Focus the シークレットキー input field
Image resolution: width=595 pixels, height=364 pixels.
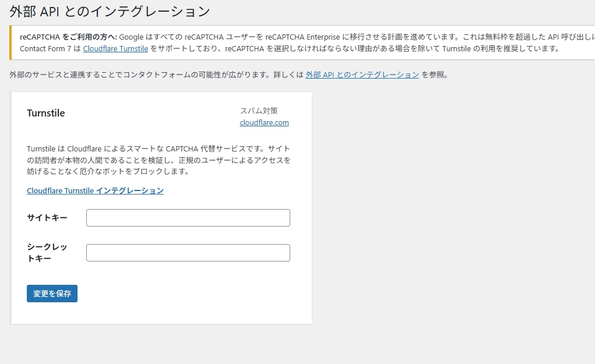click(188, 253)
